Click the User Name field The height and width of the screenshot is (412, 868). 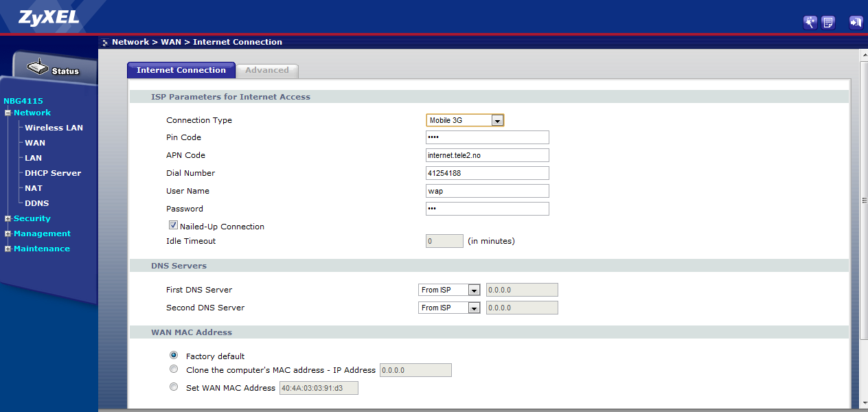pyautogui.click(x=488, y=191)
